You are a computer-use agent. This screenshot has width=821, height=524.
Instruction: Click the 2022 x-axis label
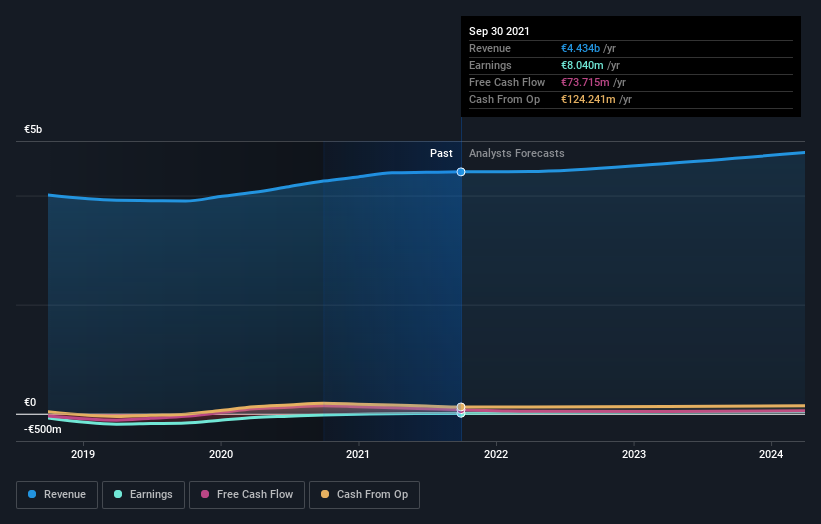496,454
